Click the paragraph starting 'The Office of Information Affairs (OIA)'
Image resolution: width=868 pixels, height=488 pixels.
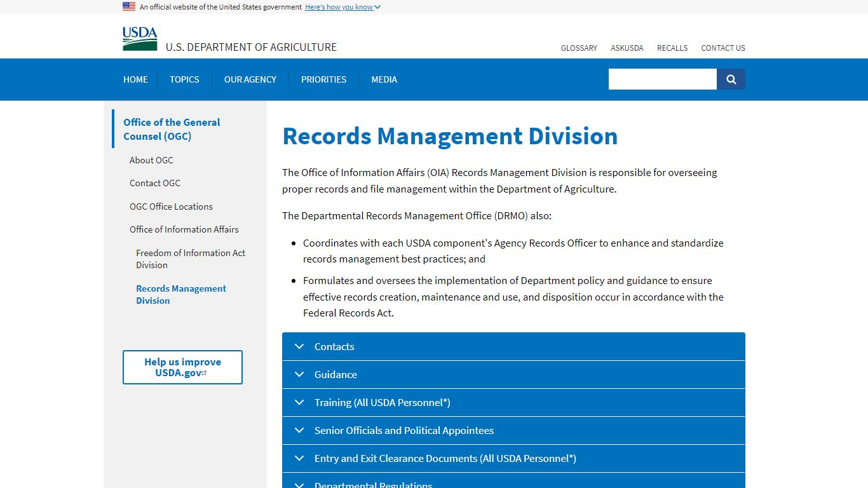point(499,180)
